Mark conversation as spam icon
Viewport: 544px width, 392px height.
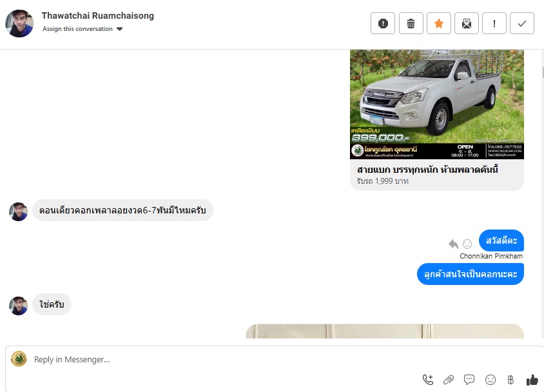[383, 23]
